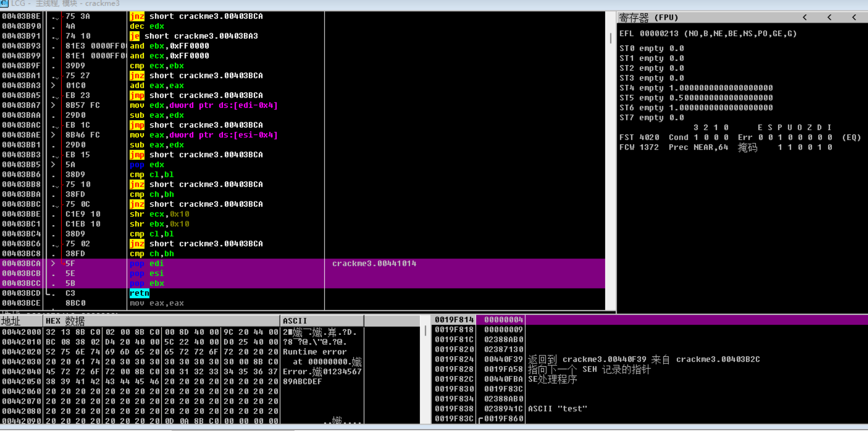Select the 'pop ebx' row at 00403BCC
Image resolution: width=868 pixels, height=431 pixels.
pos(302,283)
